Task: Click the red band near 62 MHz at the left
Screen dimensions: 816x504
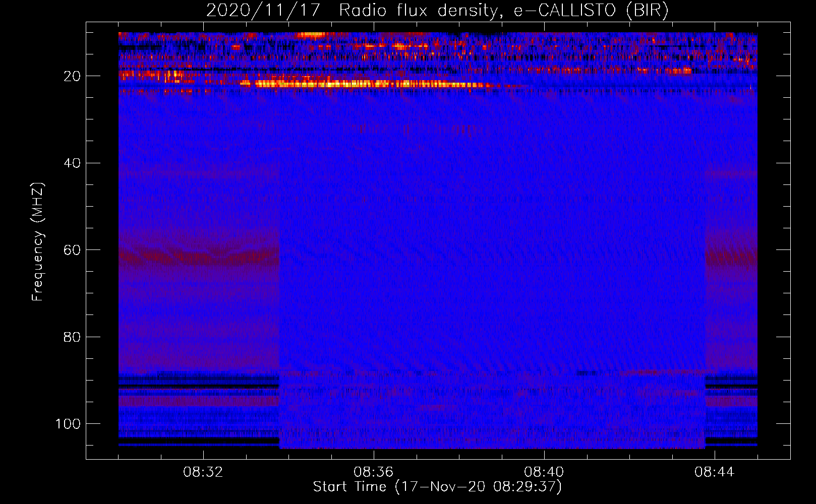Action: coord(199,257)
